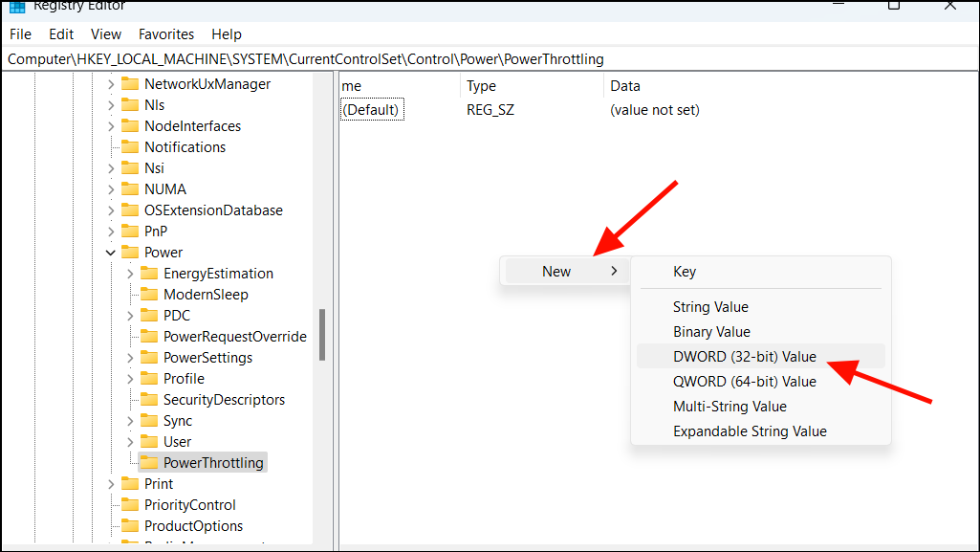Click the PnP folder icon

click(x=130, y=231)
